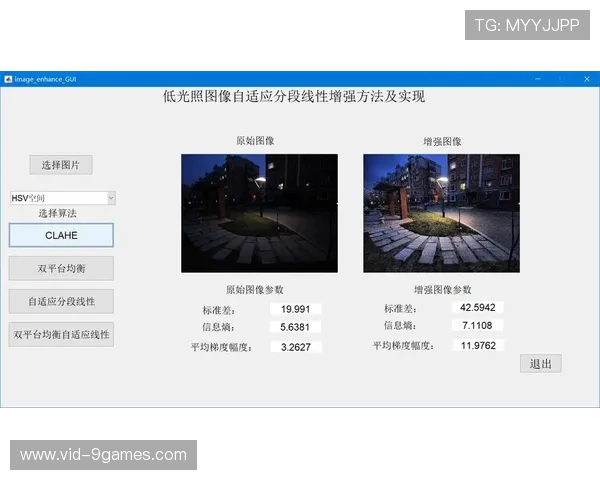Screen dimensions: 600x480
Task: Click the 选择图片 button
Action: pos(61,165)
